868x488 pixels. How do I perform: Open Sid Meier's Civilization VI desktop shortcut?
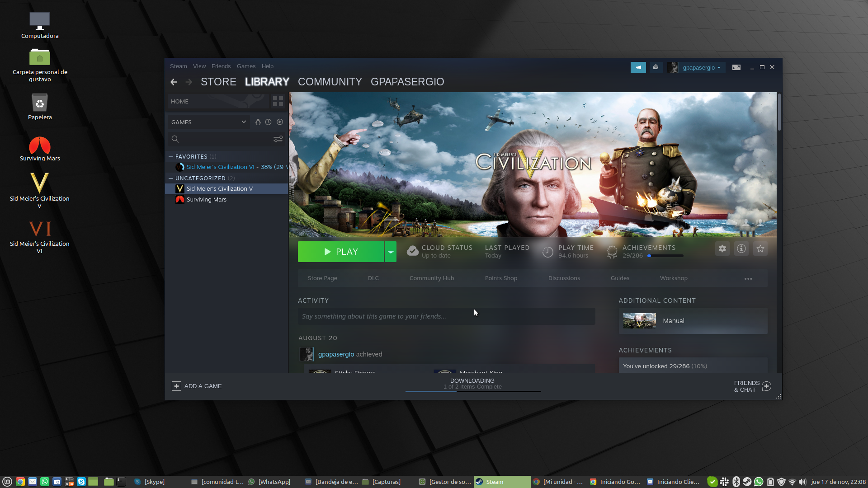39,237
